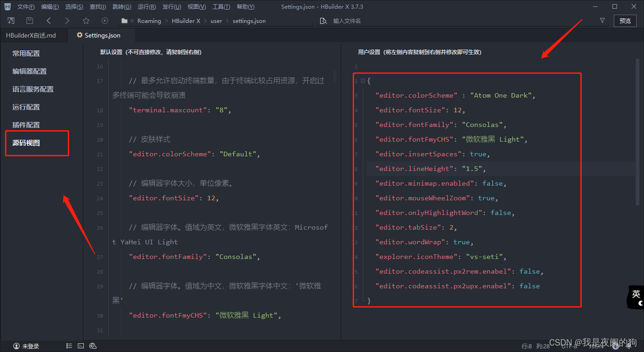
Task: Go back with the left arrow icon
Action: pyautogui.click(x=49, y=21)
